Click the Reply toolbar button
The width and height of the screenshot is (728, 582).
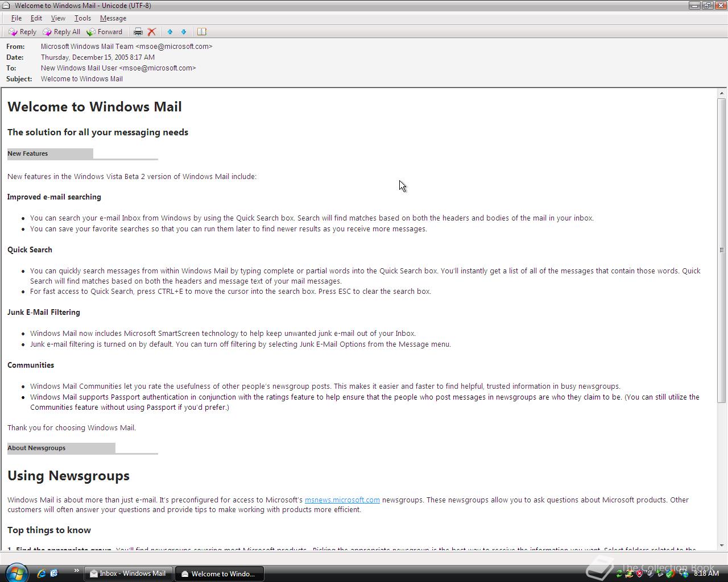point(22,32)
